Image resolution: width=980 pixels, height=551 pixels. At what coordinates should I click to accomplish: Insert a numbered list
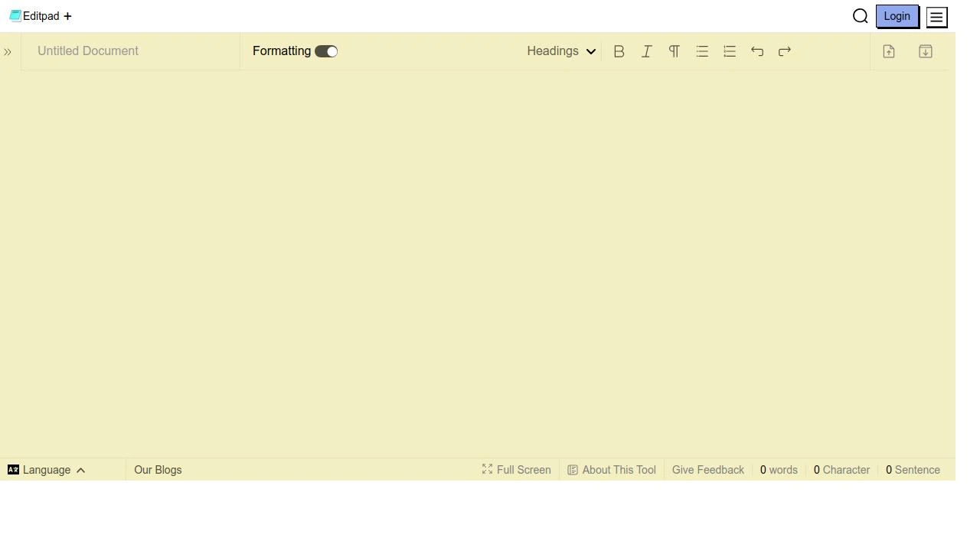pyautogui.click(x=730, y=51)
